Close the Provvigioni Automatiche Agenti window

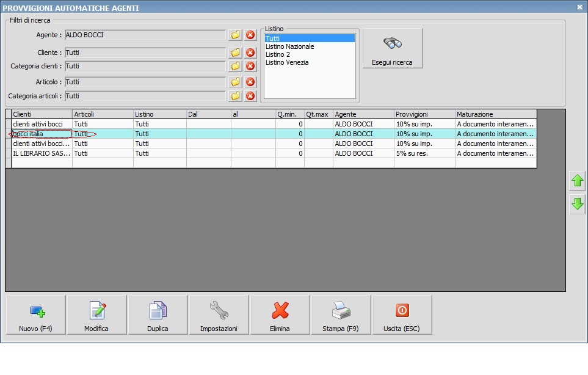[x=579, y=7]
